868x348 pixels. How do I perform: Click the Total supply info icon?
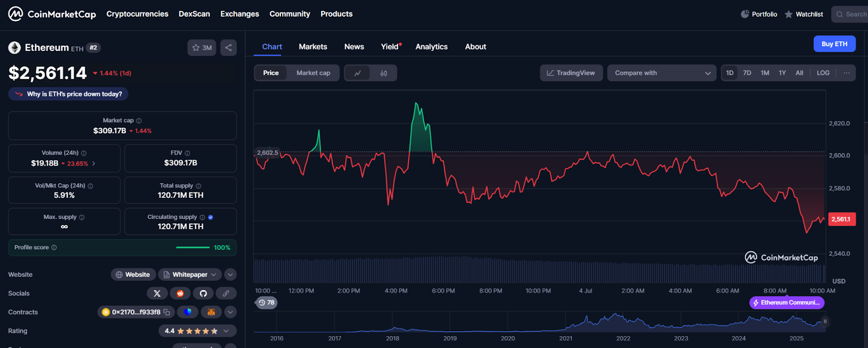pyautogui.click(x=199, y=186)
